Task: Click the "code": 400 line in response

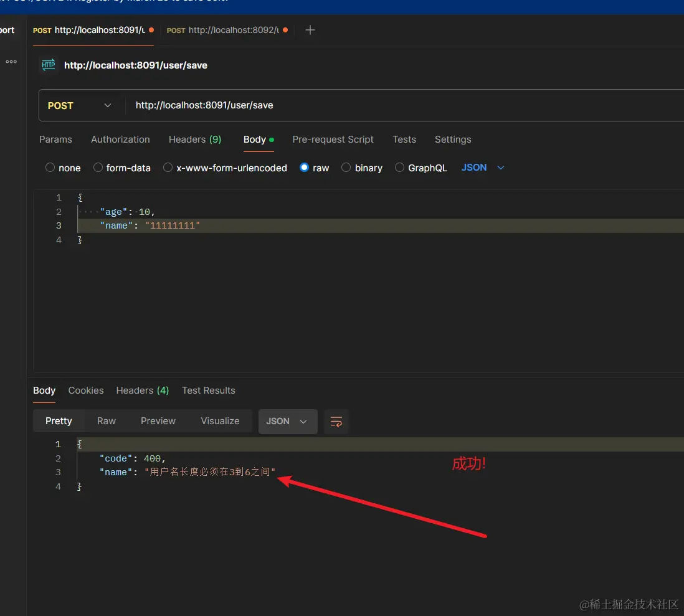Action: 133,458
